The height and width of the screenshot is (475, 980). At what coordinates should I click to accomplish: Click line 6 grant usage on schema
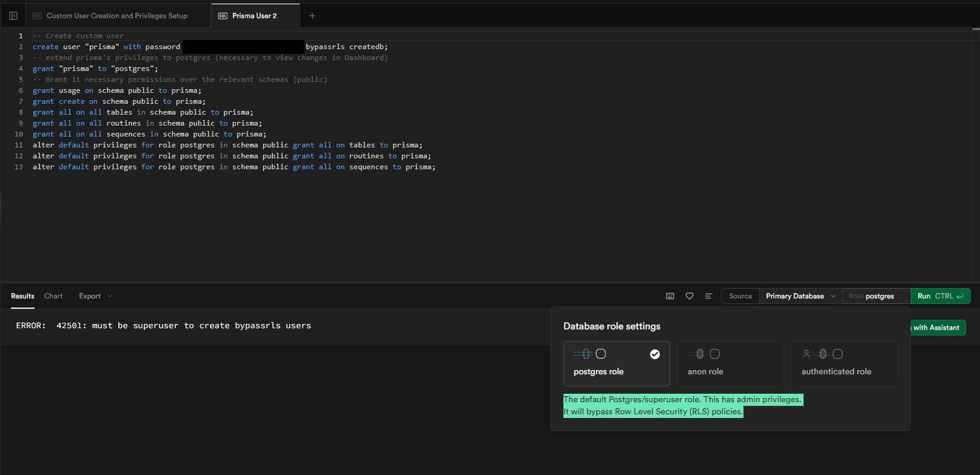(x=117, y=90)
